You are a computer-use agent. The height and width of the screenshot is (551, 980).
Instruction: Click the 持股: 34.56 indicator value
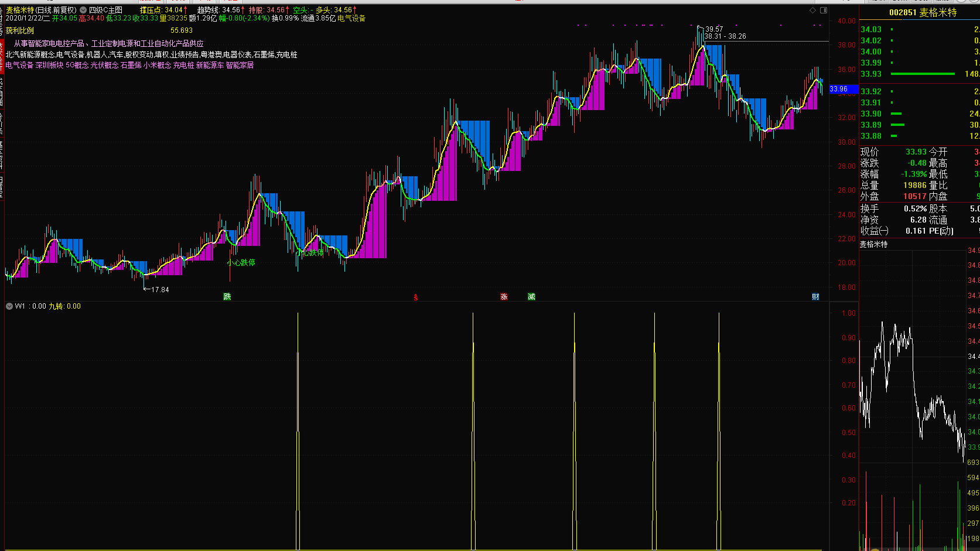(x=269, y=10)
